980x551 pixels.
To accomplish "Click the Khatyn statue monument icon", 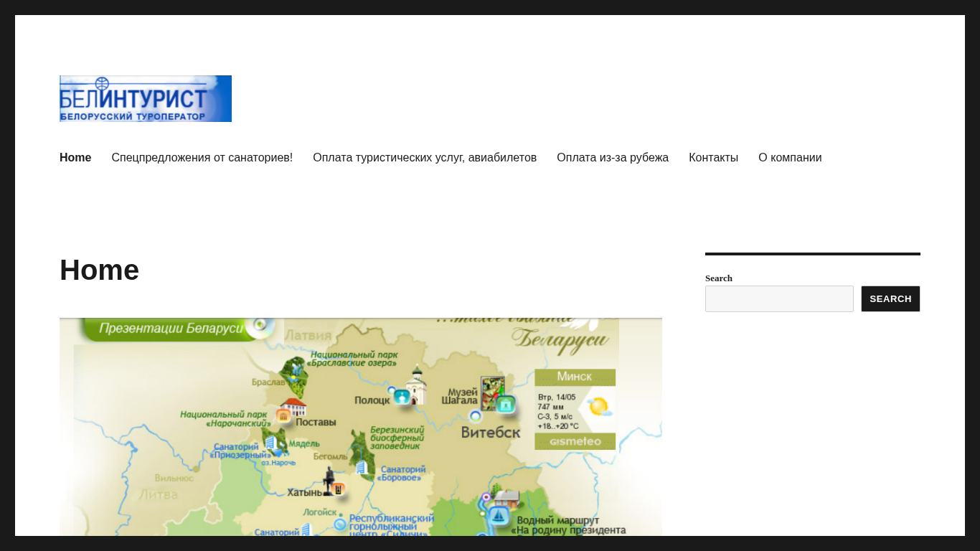I will pyautogui.click(x=329, y=481).
